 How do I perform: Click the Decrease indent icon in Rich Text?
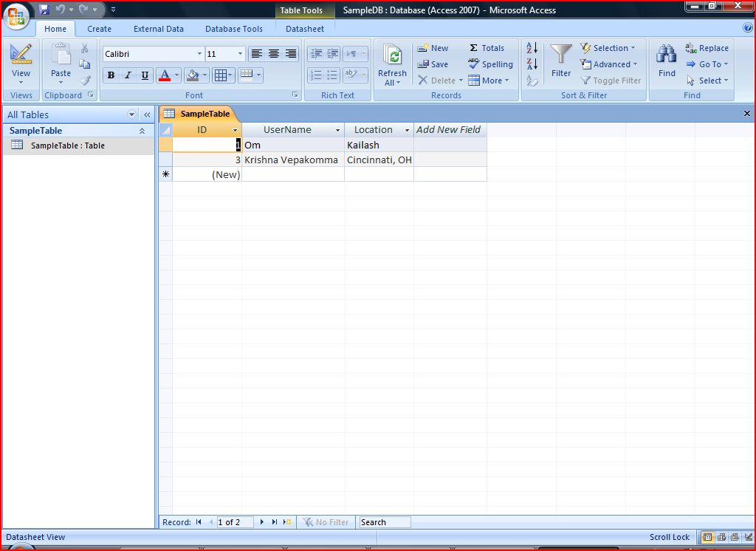pyautogui.click(x=316, y=54)
